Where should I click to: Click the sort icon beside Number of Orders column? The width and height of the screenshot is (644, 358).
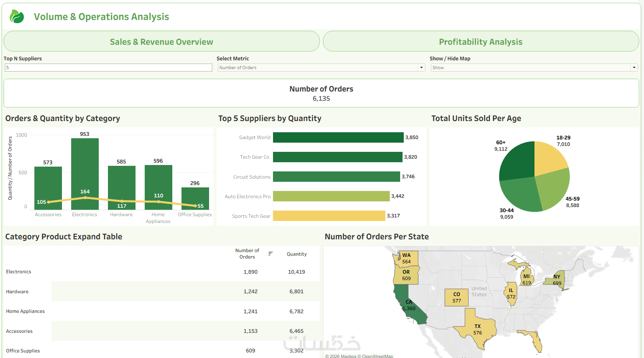270,254
